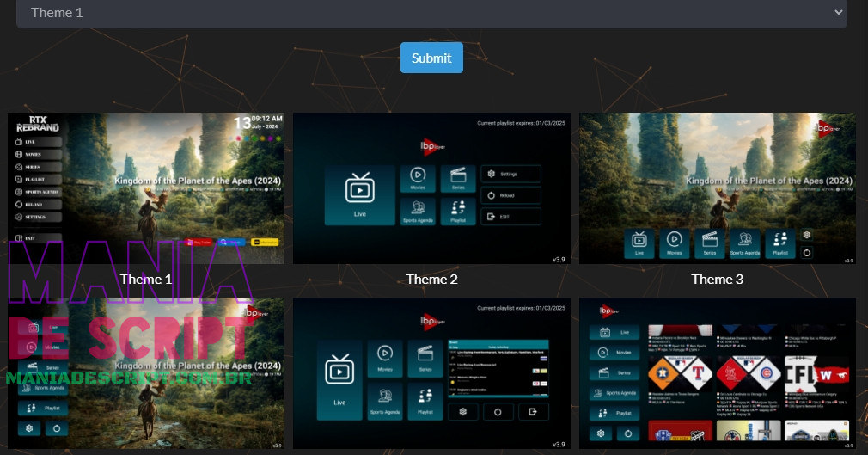Open the Theme 1 selection dropdown
868x455 pixels.
click(x=431, y=13)
